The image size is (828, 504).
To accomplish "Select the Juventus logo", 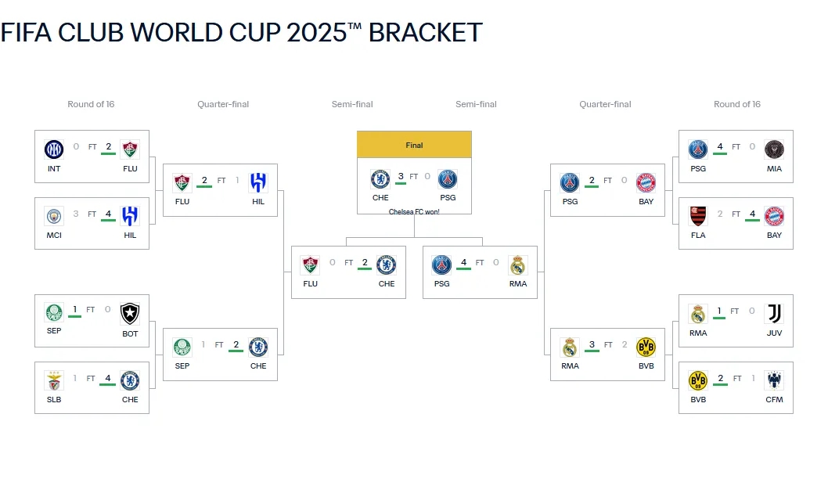I will click(774, 314).
